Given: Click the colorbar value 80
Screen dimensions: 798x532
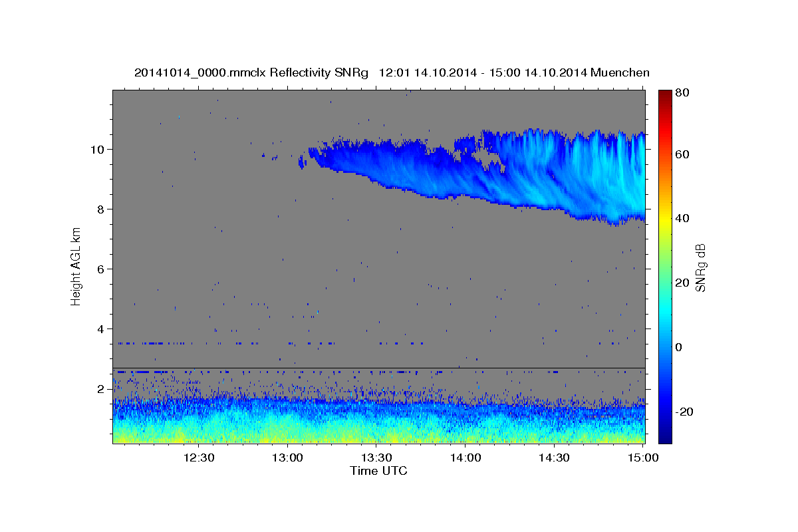Looking at the screenshot, I should (683, 93).
